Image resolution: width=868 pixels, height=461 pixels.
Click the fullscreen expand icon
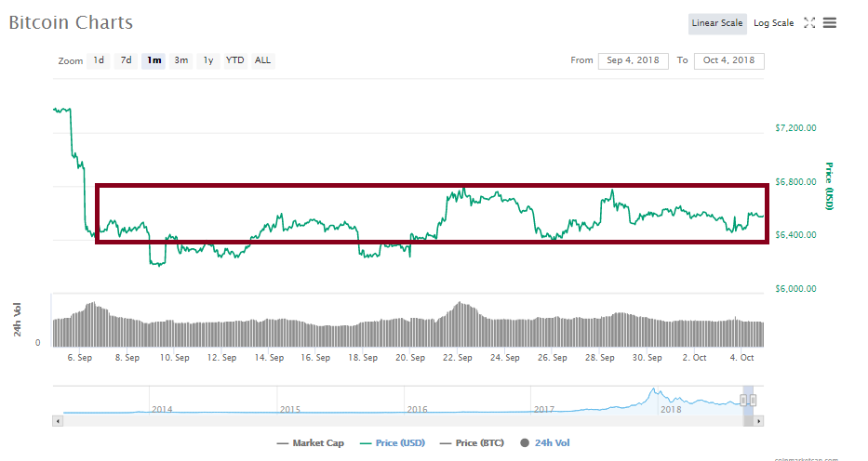[x=809, y=23]
